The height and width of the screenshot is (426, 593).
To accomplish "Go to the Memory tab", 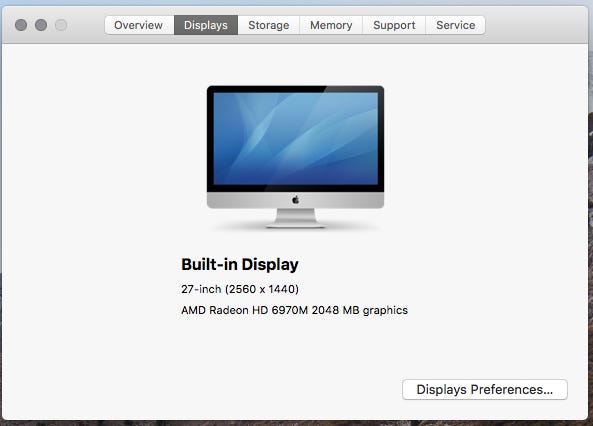I will (x=331, y=25).
